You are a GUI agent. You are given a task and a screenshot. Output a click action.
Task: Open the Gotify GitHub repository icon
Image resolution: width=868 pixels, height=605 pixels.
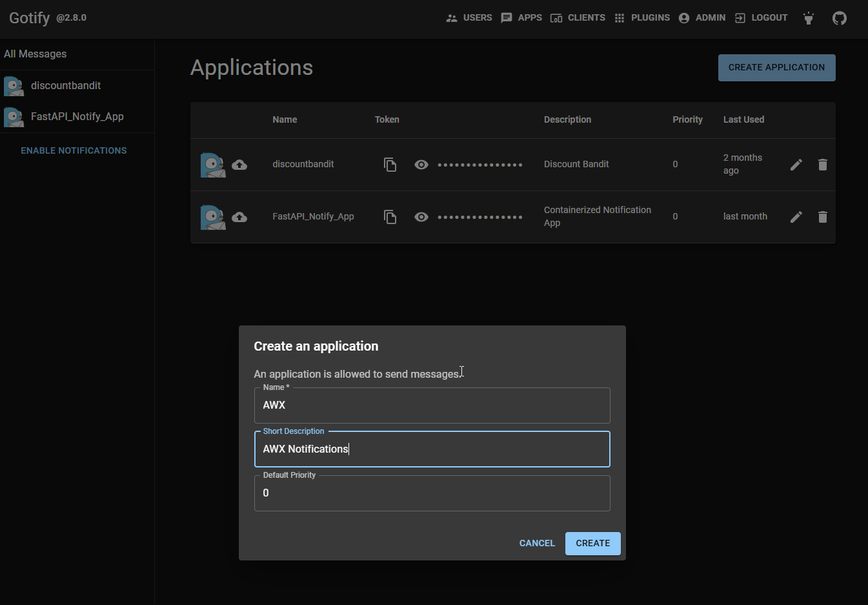[x=839, y=17]
